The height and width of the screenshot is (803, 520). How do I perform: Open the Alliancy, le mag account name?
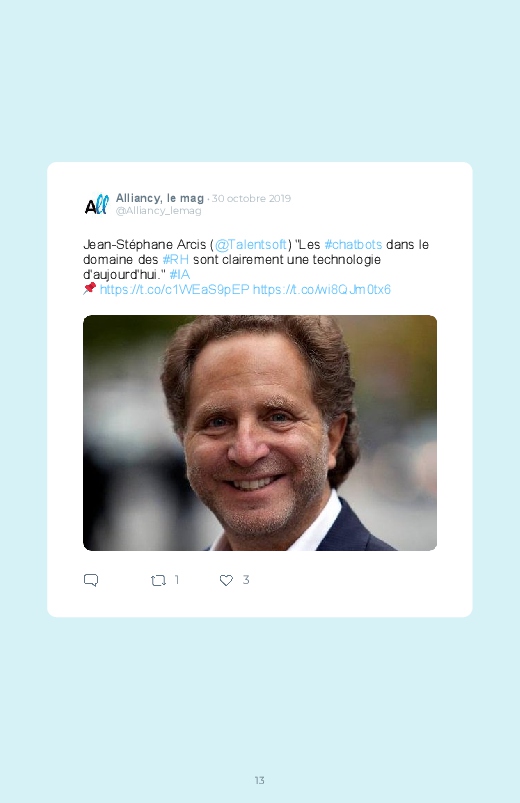point(160,198)
